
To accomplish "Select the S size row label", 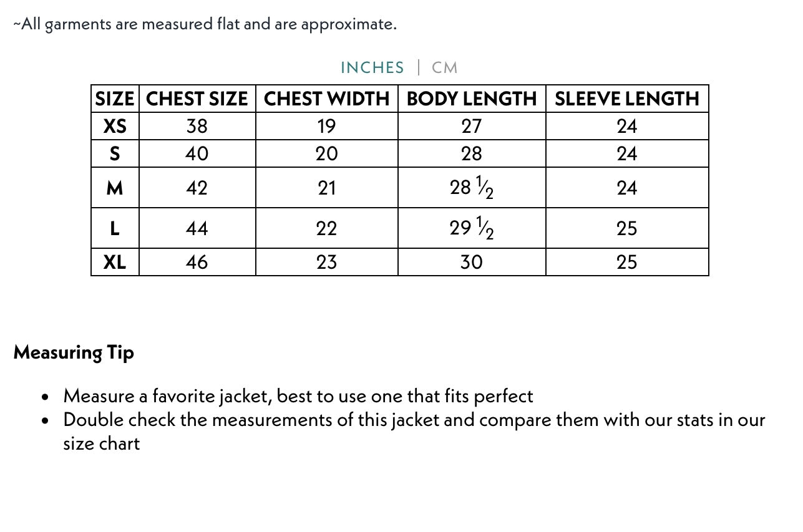I will pos(115,153).
